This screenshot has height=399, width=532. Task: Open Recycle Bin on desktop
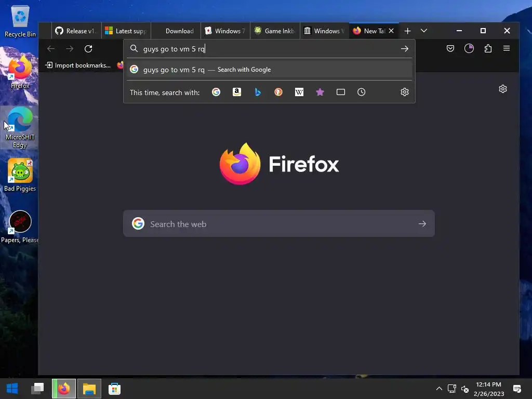20,22
